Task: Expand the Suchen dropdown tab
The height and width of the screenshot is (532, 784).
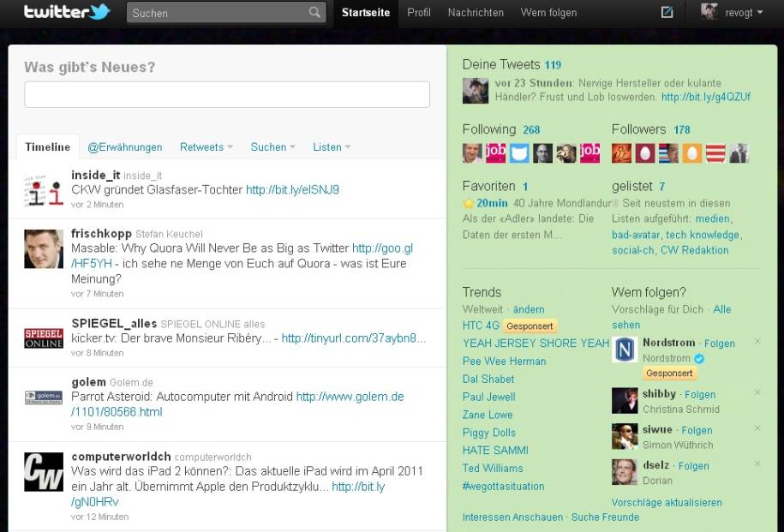Action: [x=272, y=147]
